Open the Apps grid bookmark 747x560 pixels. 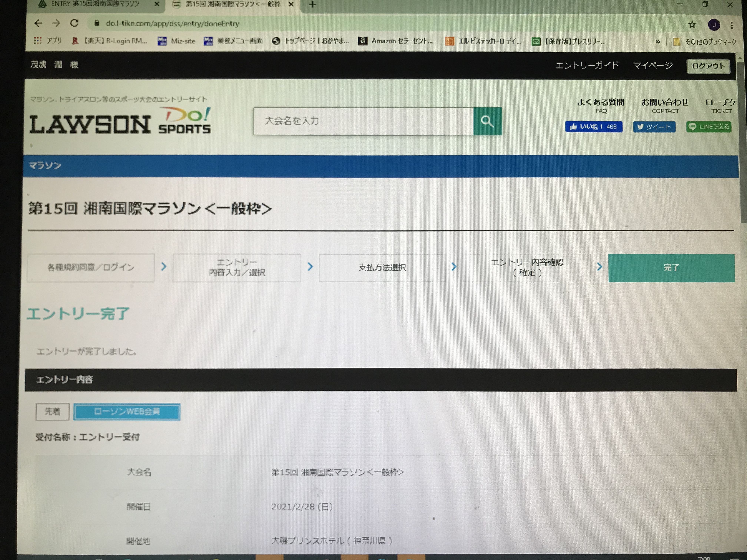point(48,41)
